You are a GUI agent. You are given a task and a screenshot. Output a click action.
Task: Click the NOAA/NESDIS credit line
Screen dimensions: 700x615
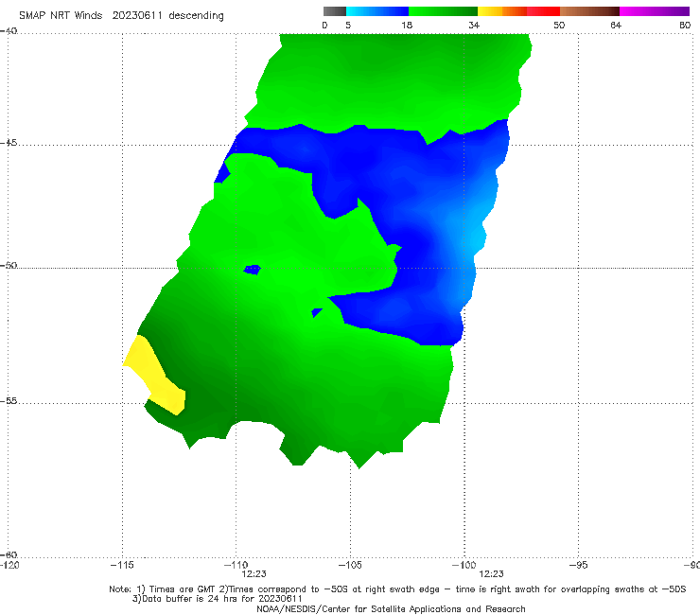(391, 608)
